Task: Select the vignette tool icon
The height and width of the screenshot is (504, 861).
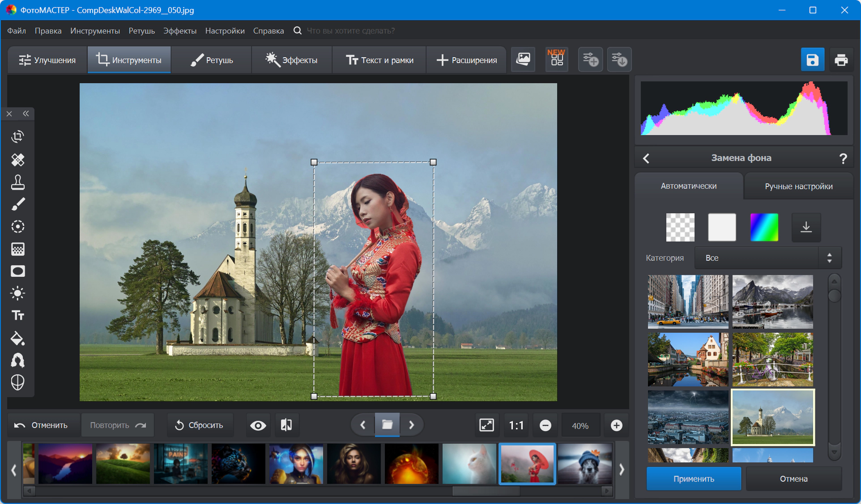Action: [17, 271]
